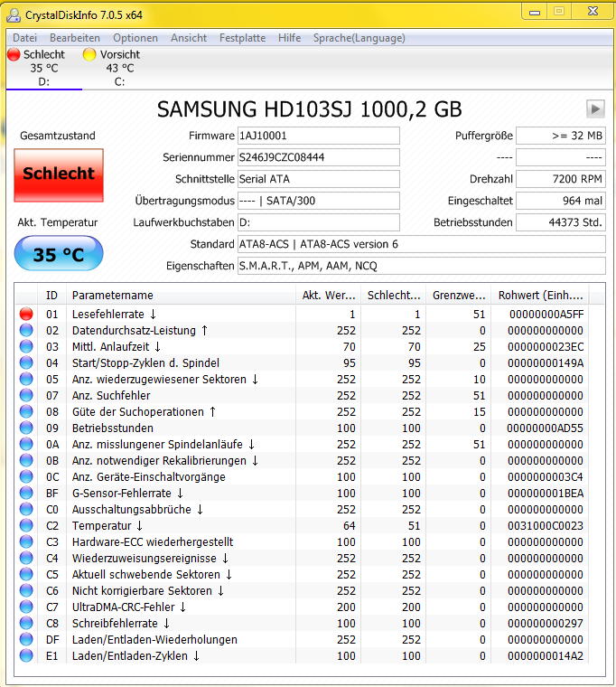Click the blue status dot for Datendurchsatz-Leistung

click(x=26, y=330)
